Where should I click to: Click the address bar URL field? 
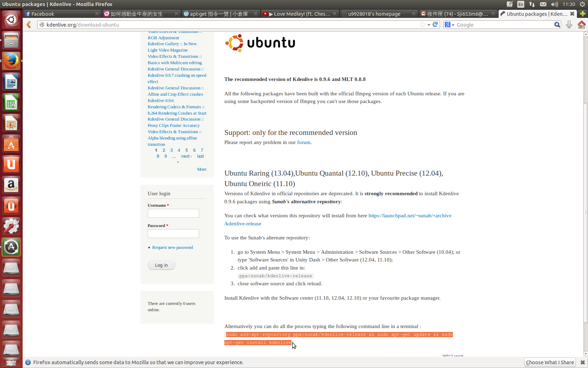(231, 25)
